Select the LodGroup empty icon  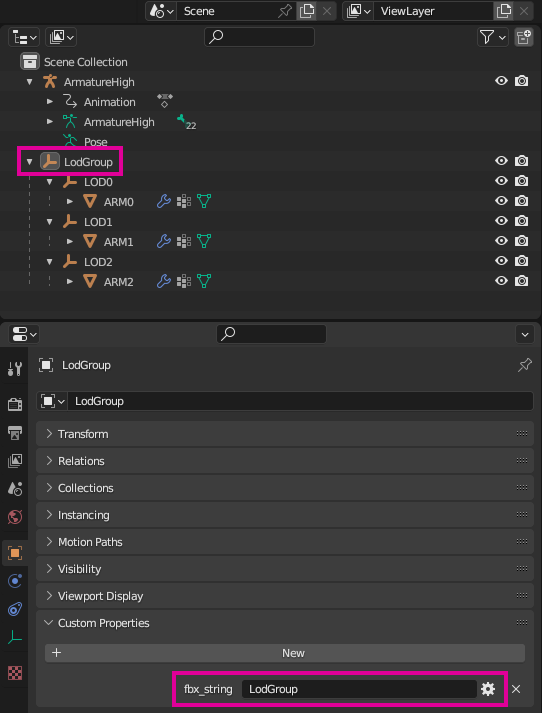pos(50,161)
